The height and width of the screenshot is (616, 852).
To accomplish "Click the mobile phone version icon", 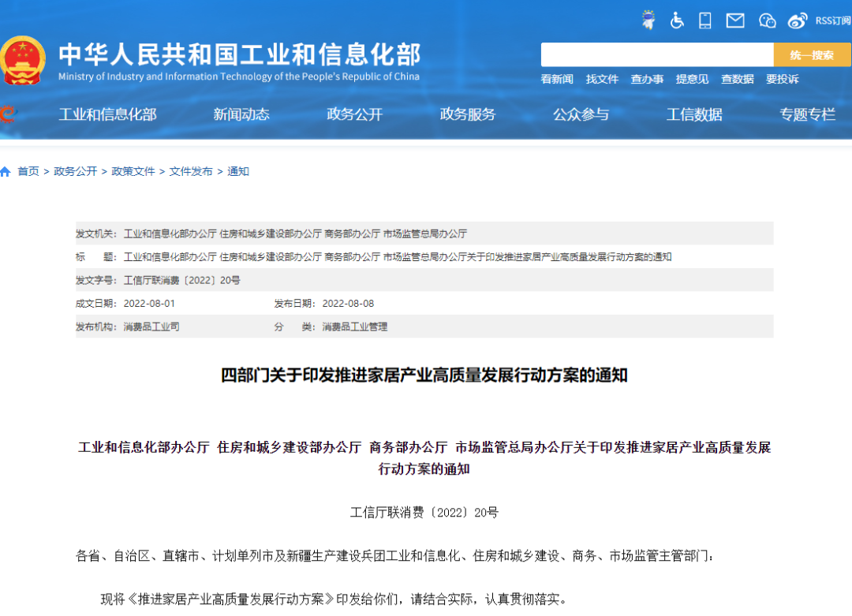I will pyautogui.click(x=705, y=21).
